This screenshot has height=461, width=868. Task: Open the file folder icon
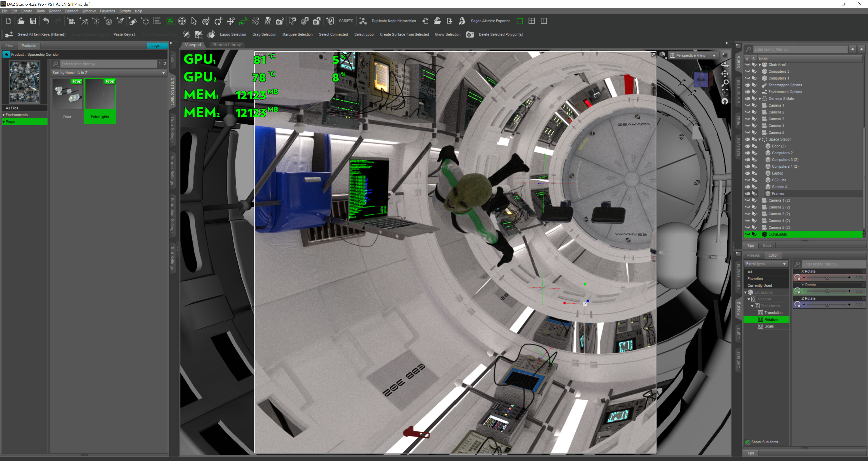coord(21,21)
